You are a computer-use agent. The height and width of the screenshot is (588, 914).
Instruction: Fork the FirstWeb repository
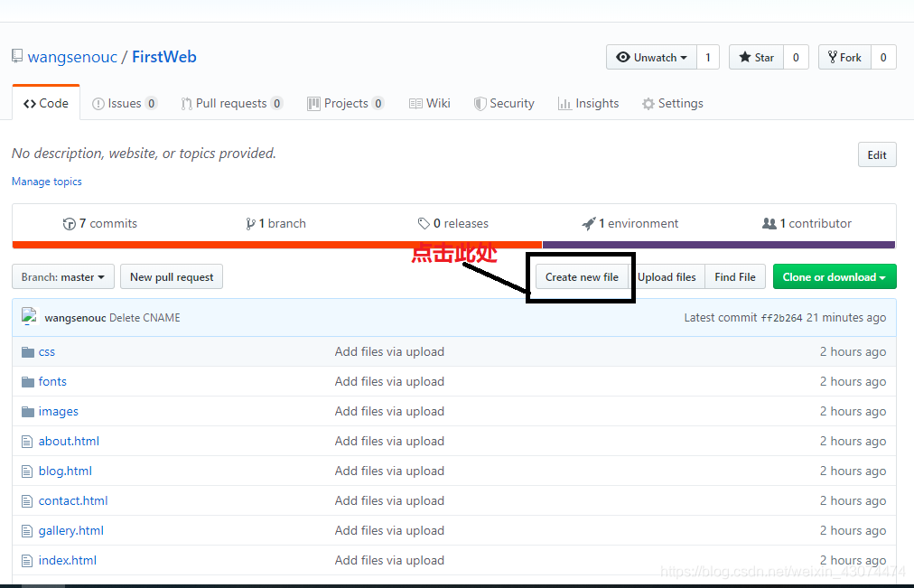(x=844, y=57)
